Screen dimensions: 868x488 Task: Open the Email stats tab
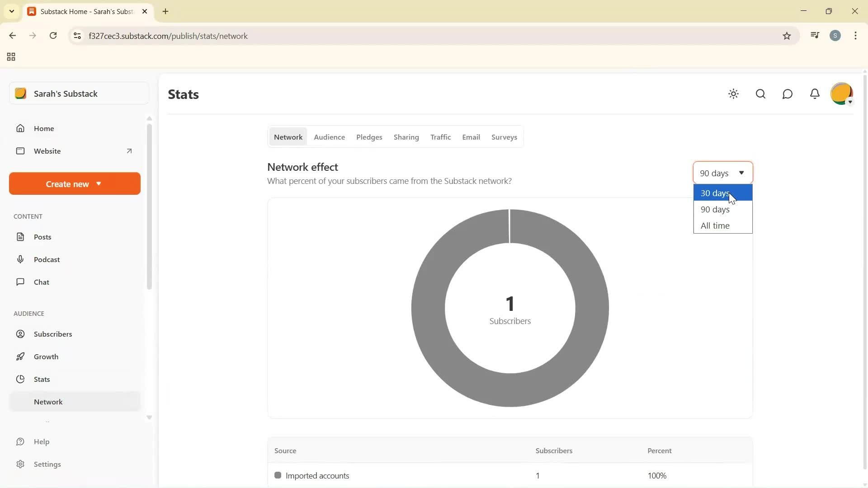click(x=471, y=137)
